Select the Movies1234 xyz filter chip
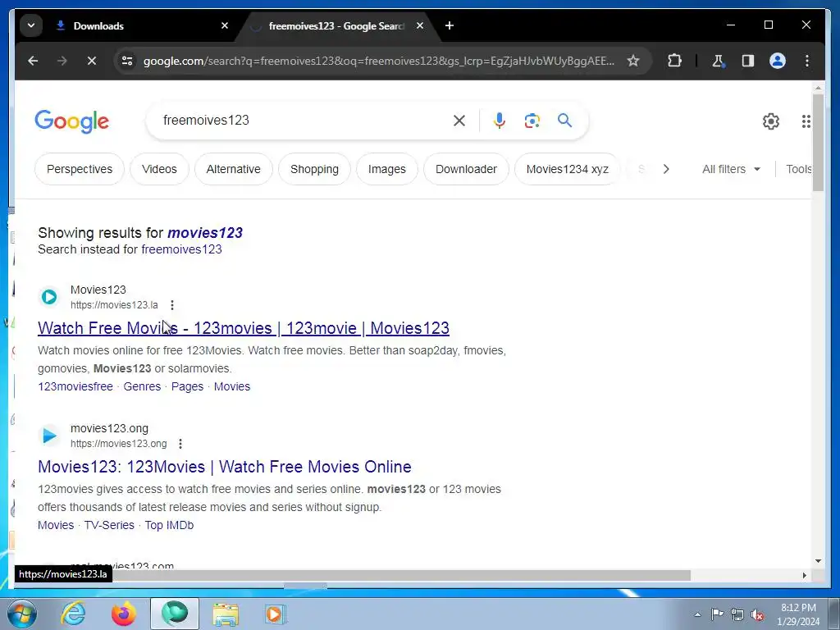This screenshot has height=630, width=840. pos(568,169)
